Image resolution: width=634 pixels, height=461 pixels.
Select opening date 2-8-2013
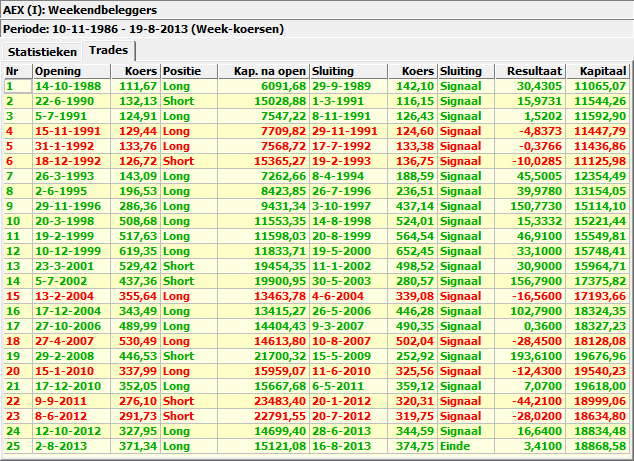[x=61, y=446]
